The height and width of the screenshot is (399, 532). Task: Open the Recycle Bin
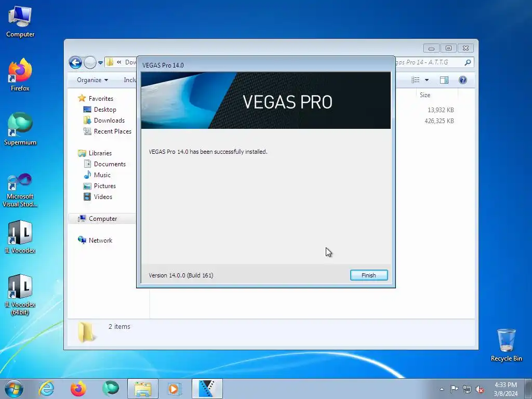[506, 345]
